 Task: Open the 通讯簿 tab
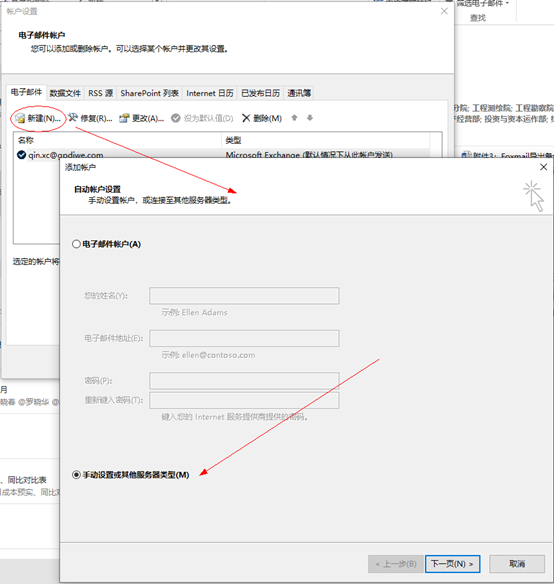(x=299, y=93)
